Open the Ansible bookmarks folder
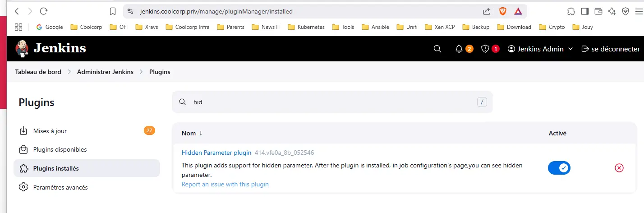This screenshot has height=213, width=644. [x=375, y=27]
